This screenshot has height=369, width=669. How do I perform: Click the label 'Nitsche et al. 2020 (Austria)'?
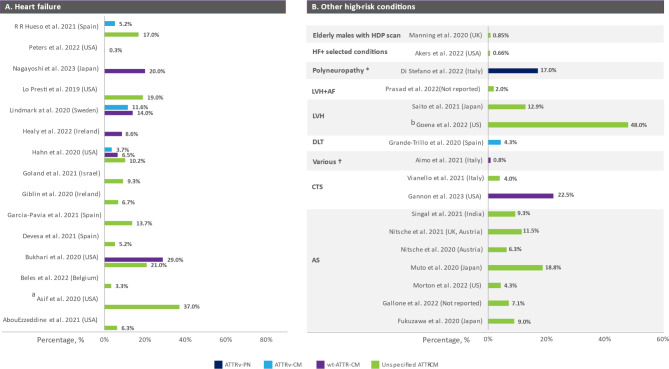[442, 250]
